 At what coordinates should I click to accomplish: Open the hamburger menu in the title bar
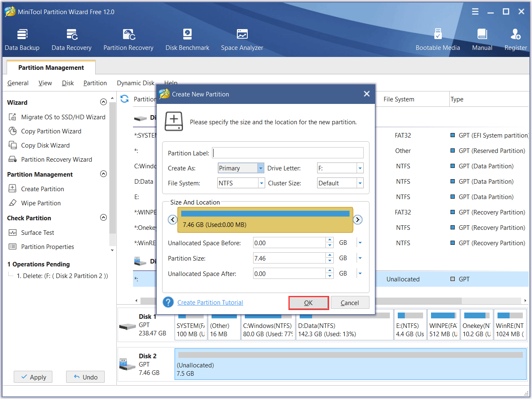(x=475, y=12)
